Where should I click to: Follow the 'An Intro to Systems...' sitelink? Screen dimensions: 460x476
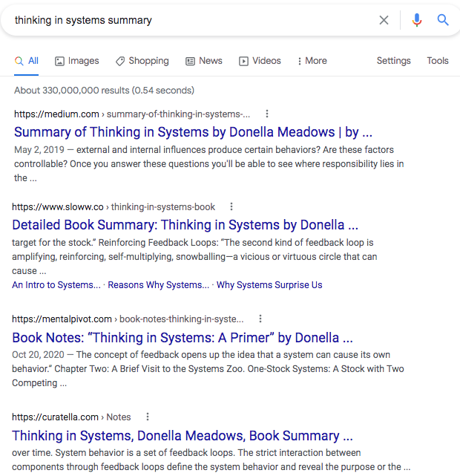pyautogui.click(x=56, y=285)
